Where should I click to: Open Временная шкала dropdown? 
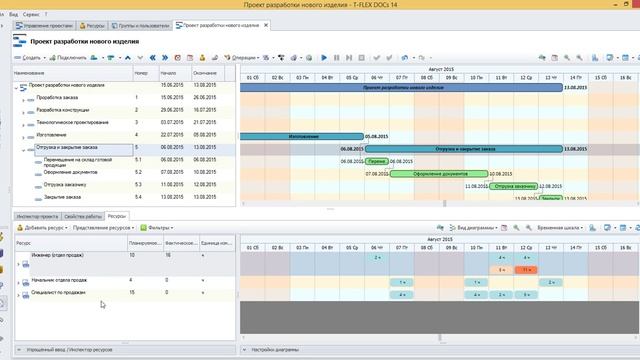pos(560,228)
